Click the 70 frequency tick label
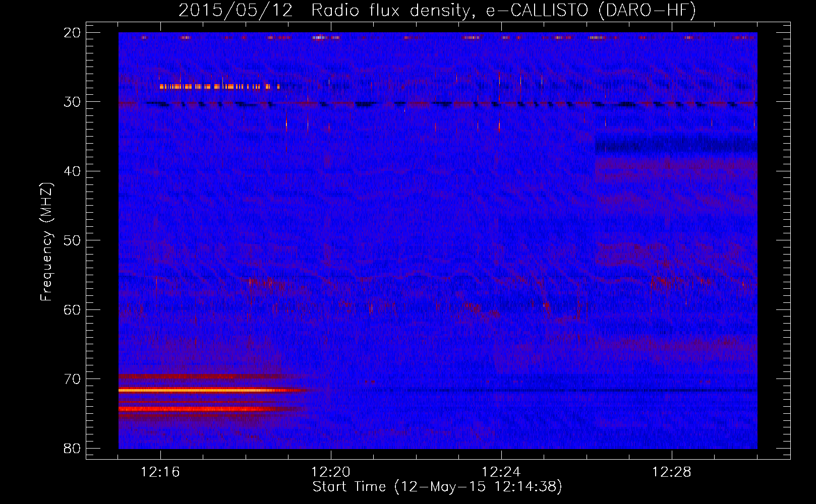Image resolution: width=816 pixels, height=504 pixels. [x=72, y=379]
